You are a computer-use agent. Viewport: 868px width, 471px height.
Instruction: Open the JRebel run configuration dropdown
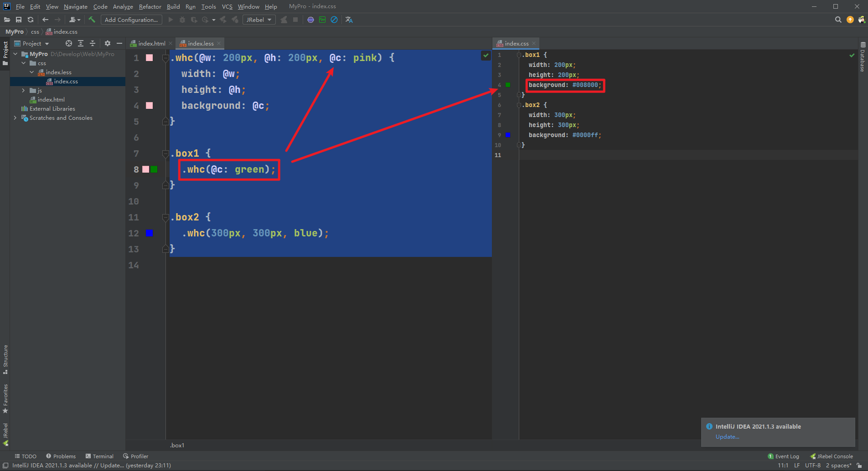point(259,20)
